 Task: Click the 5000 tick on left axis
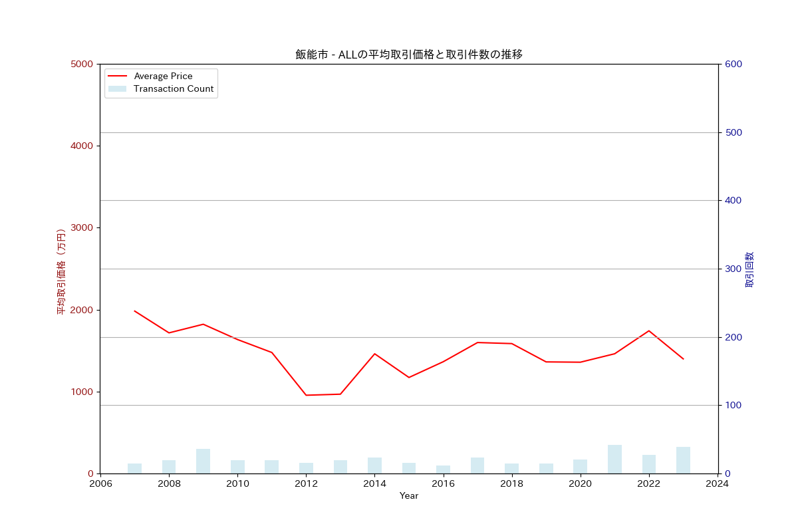(82, 65)
